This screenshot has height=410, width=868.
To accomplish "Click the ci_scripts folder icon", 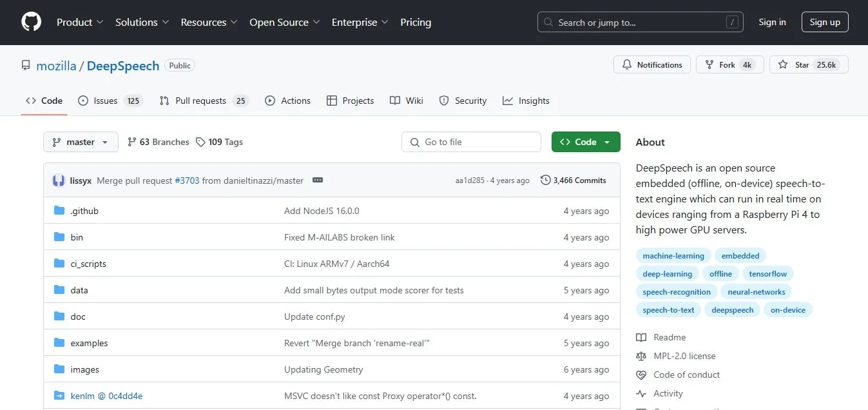I will click(x=59, y=264).
